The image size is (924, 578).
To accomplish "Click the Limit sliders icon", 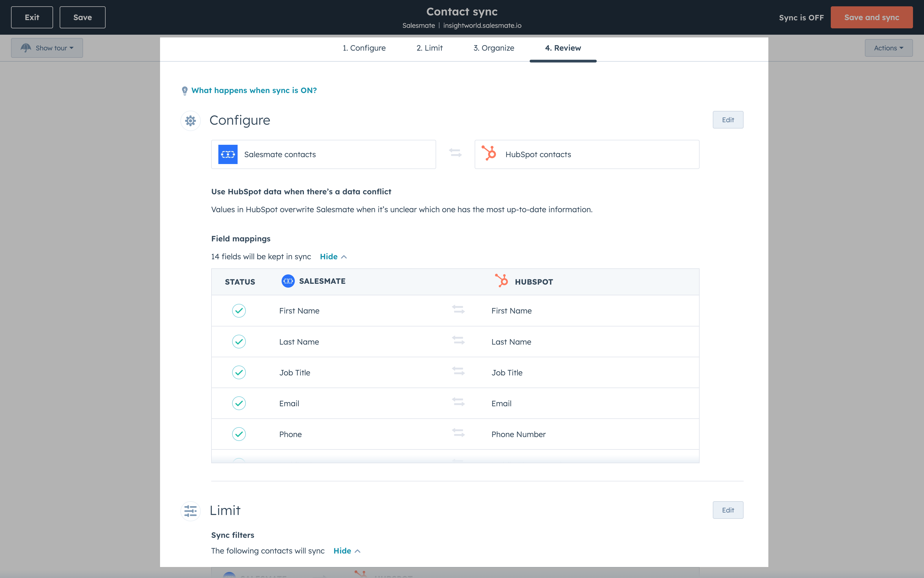I will point(190,511).
